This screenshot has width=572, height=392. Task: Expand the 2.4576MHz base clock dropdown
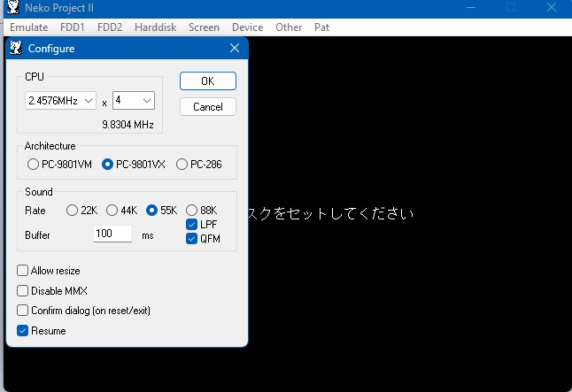(x=60, y=101)
